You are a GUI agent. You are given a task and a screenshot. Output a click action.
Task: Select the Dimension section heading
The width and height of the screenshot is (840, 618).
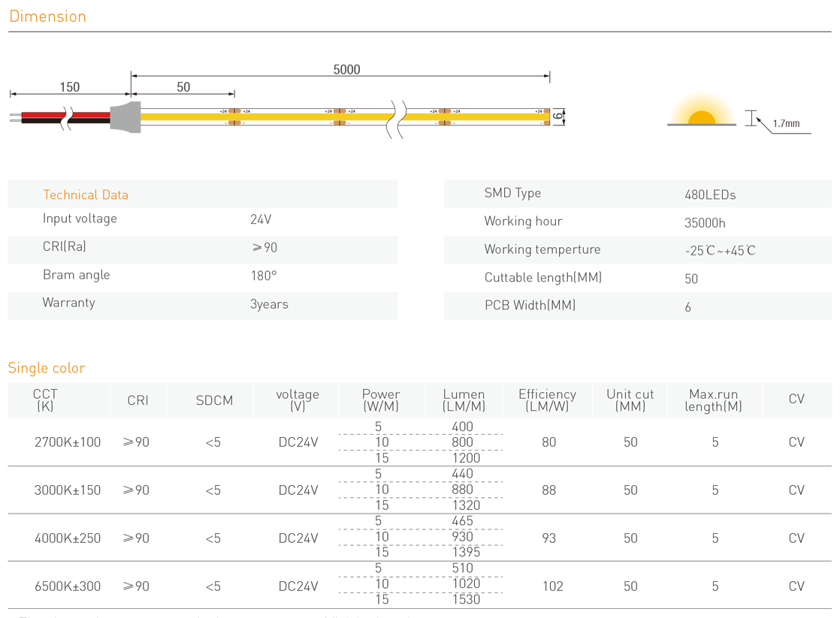click(47, 17)
